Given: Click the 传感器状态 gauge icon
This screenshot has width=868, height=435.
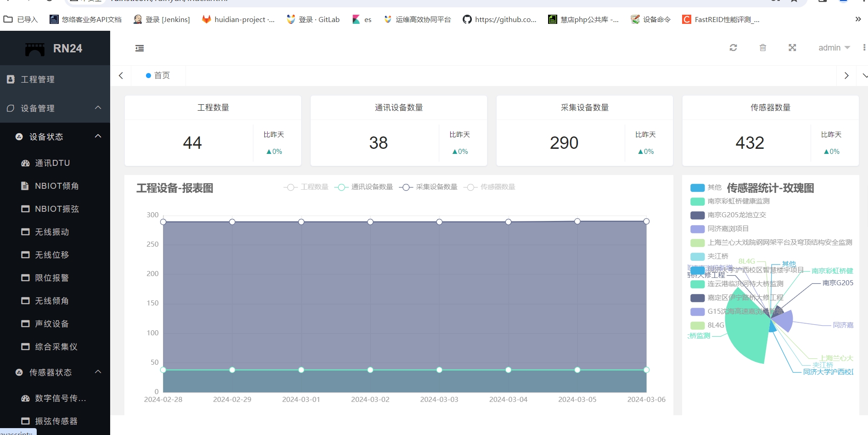Looking at the screenshot, I should [19, 373].
